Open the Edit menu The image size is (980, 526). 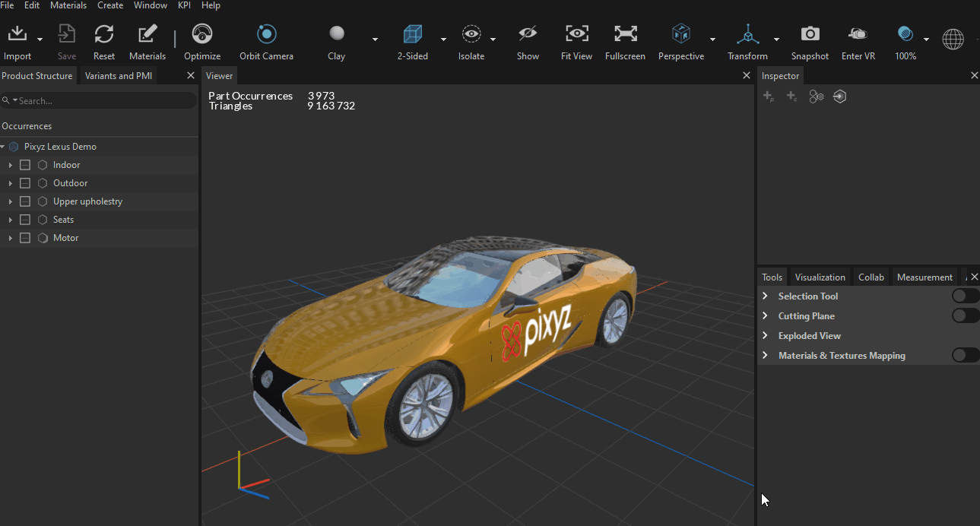pos(32,5)
